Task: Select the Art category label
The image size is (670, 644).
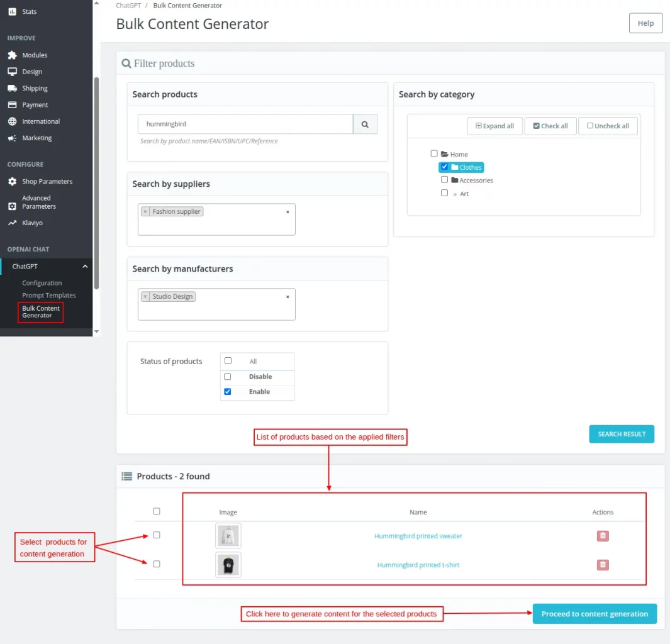Action: 464,194
